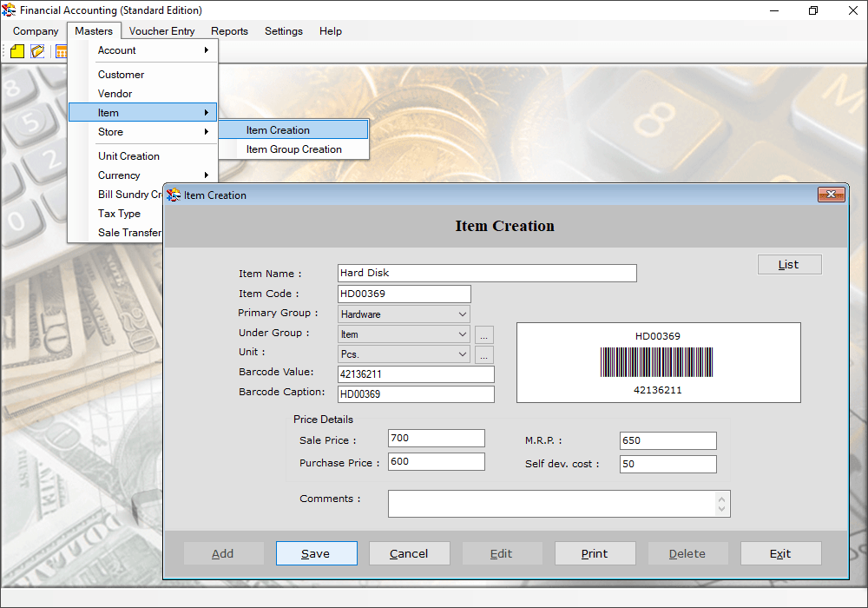Click the List button
The height and width of the screenshot is (608, 868).
[x=789, y=265]
